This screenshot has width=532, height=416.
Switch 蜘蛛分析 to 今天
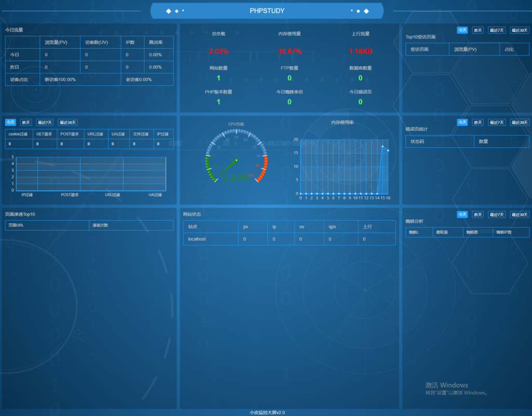coord(462,214)
